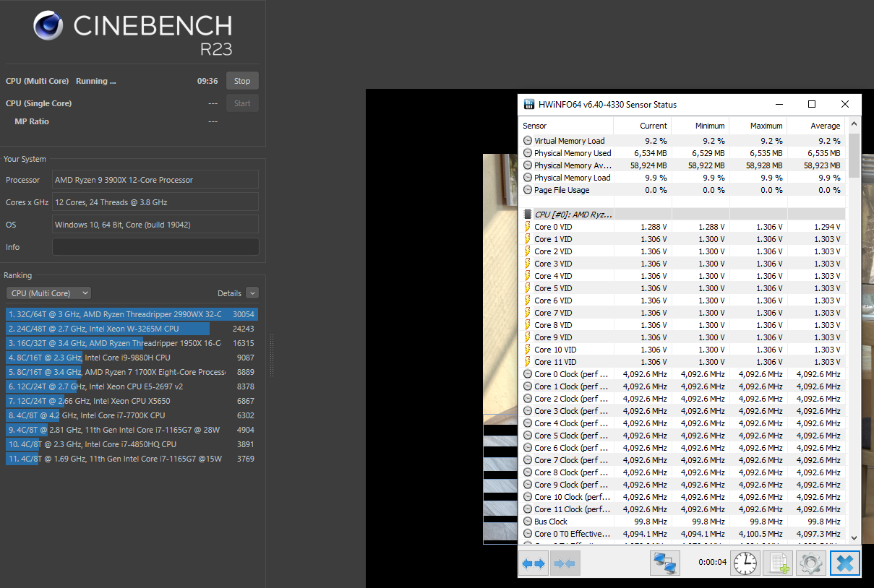Click the Minimum column header
The image size is (874, 588).
point(701,126)
